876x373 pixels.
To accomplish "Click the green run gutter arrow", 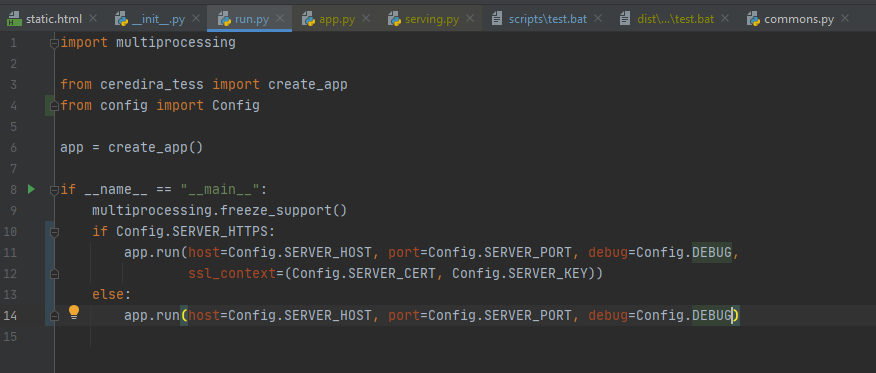I will pos(31,189).
